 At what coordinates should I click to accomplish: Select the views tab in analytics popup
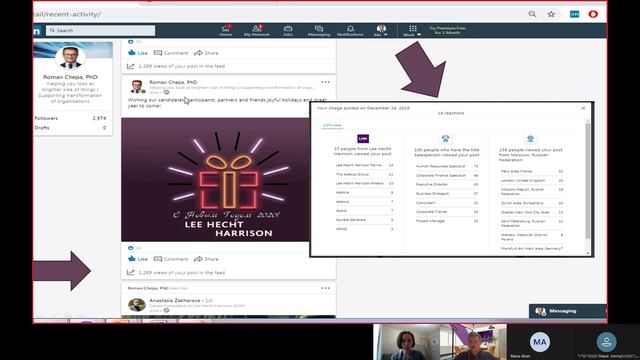tap(332, 125)
